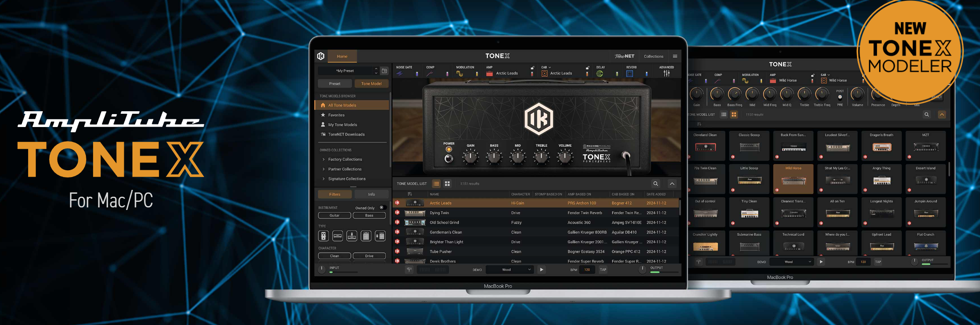
Task: Select the amp head type filter icon
Action: click(x=337, y=236)
